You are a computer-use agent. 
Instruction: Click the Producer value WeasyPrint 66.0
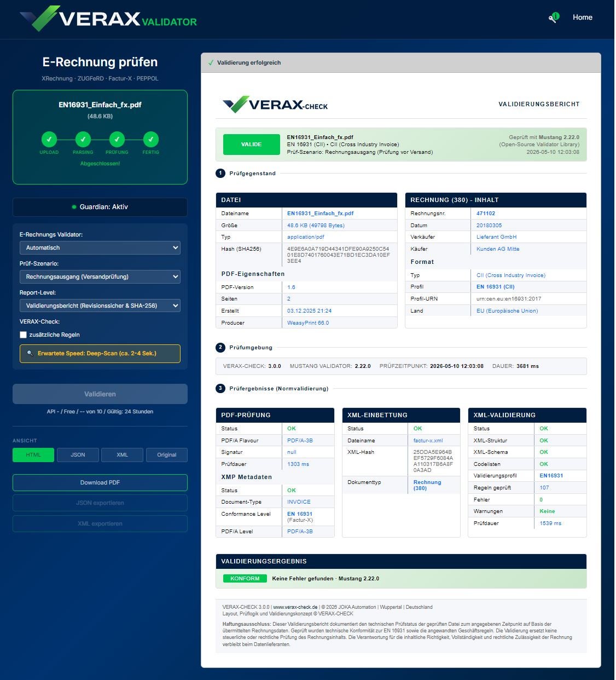click(308, 323)
